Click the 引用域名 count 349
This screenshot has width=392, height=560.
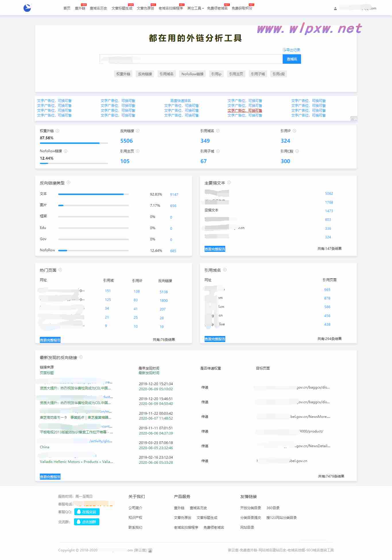click(x=205, y=141)
